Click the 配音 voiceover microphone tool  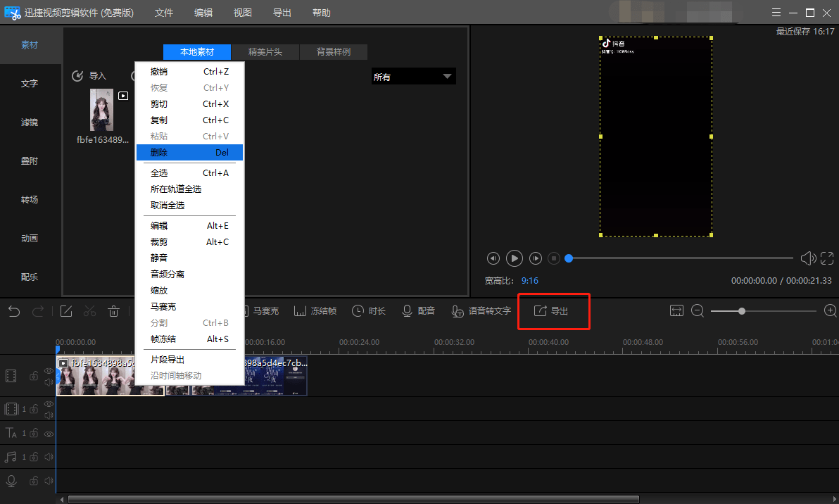coord(418,311)
